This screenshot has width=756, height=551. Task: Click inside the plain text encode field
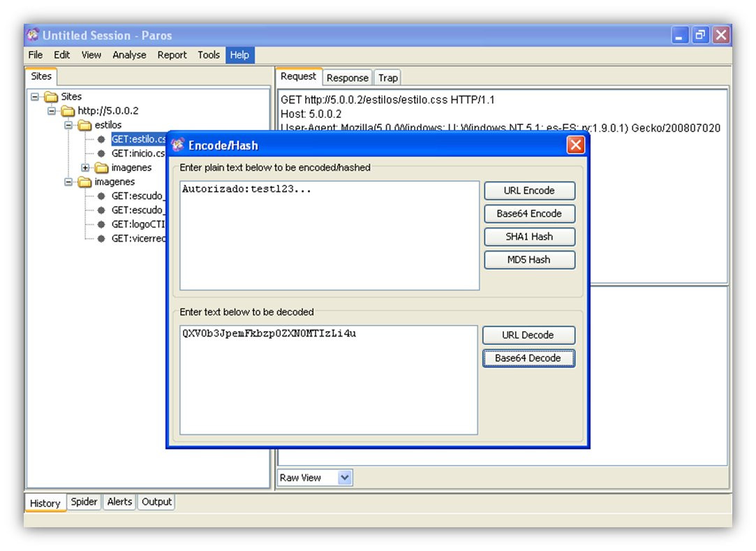click(x=329, y=235)
